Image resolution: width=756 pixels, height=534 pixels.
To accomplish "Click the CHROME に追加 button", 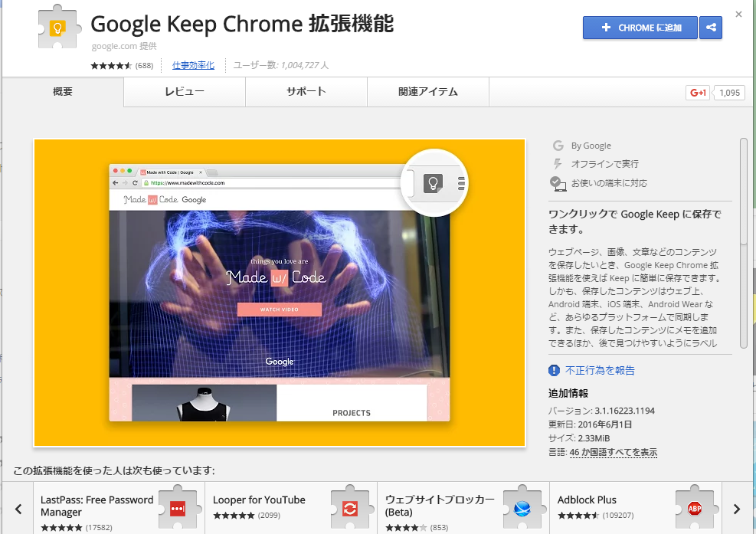I will (x=640, y=28).
